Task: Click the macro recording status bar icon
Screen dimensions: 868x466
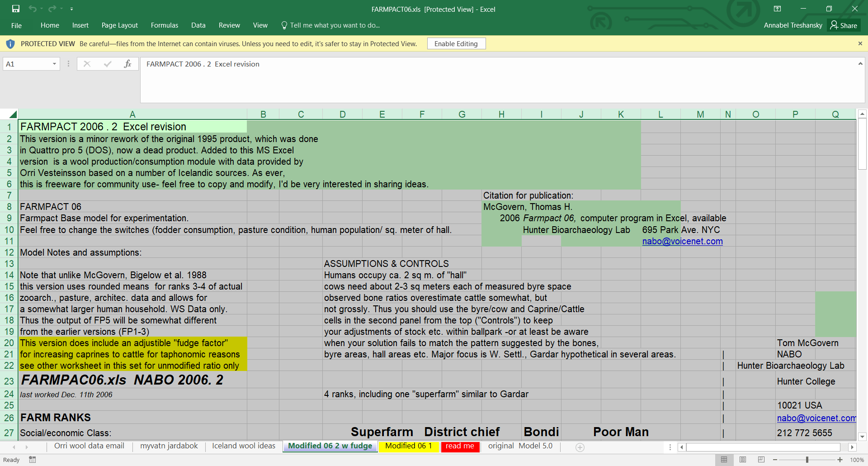Action: [x=33, y=460]
